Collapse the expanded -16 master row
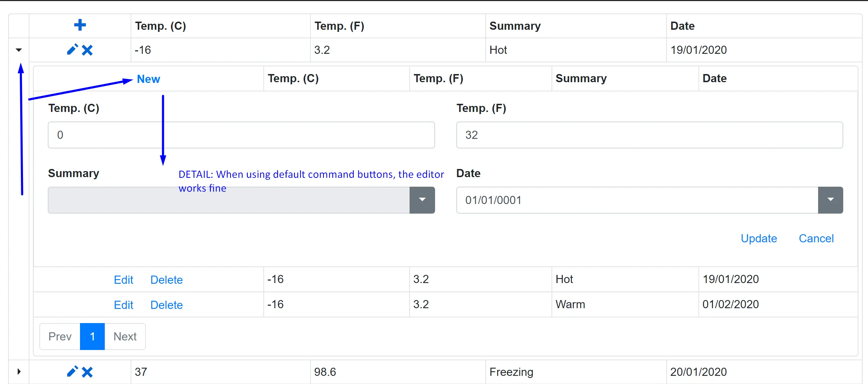Viewport: 868px width, 384px height. [x=19, y=50]
